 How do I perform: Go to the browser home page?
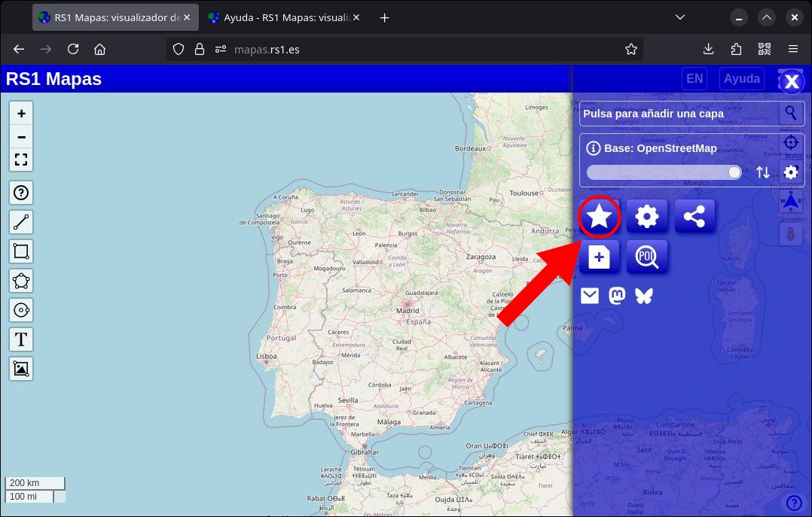point(100,49)
